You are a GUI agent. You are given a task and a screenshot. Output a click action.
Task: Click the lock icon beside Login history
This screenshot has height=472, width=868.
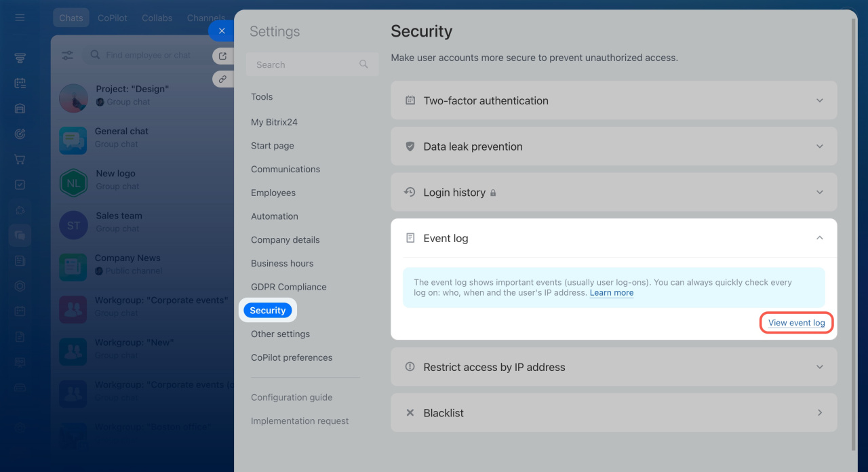pos(493,193)
